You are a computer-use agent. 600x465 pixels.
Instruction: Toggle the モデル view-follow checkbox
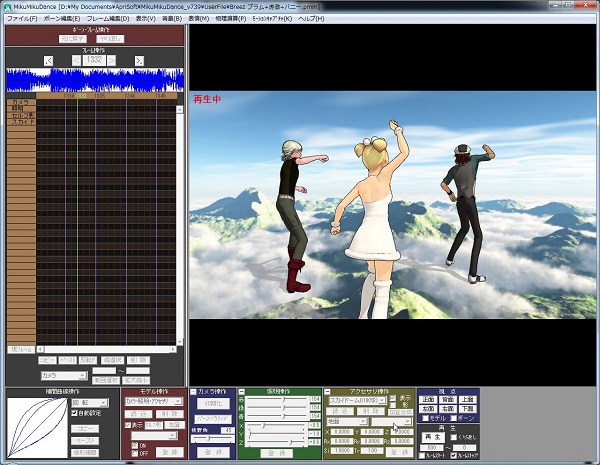[425, 418]
